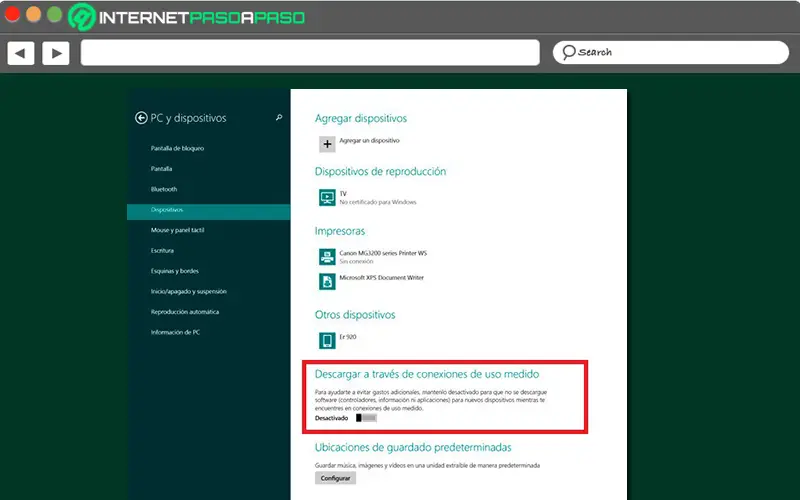Click the Configurar button
Image resolution: width=800 pixels, height=500 pixels.
click(x=335, y=478)
